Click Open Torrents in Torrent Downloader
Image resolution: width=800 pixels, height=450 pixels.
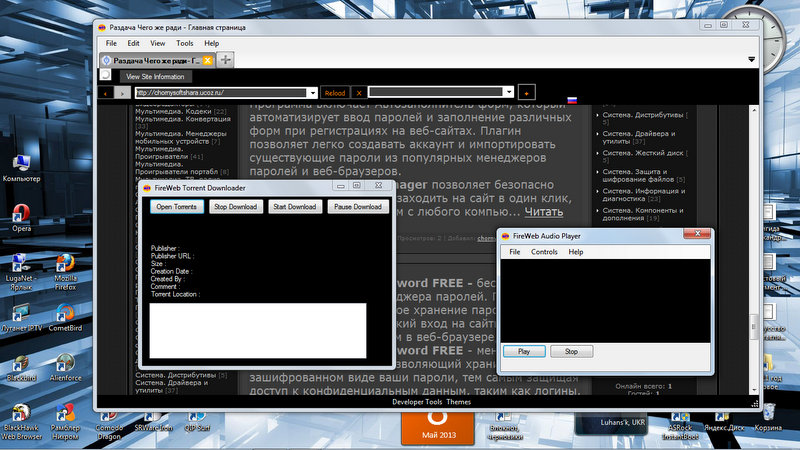pyautogui.click(x=177, y=207)
